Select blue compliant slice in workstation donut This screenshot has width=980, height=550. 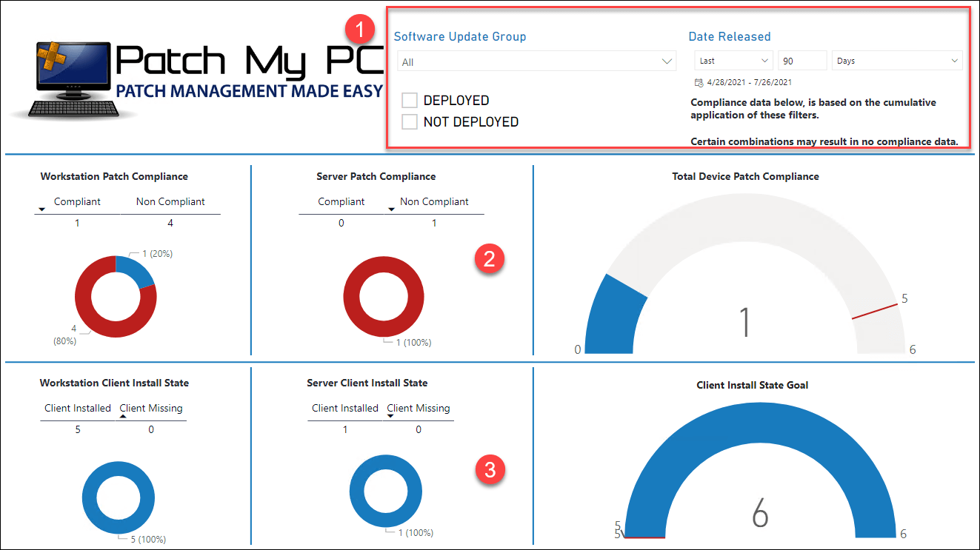tap(136, 270)
